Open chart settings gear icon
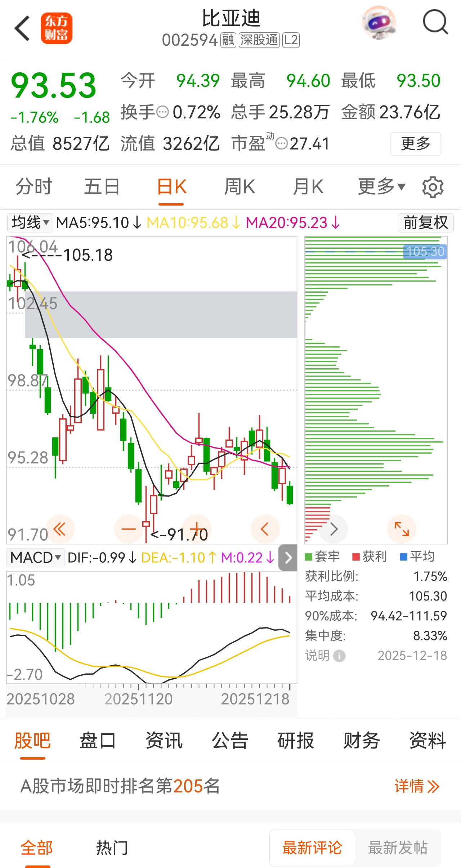The height and width of the screenshot is (868, 461). point(433,187)
